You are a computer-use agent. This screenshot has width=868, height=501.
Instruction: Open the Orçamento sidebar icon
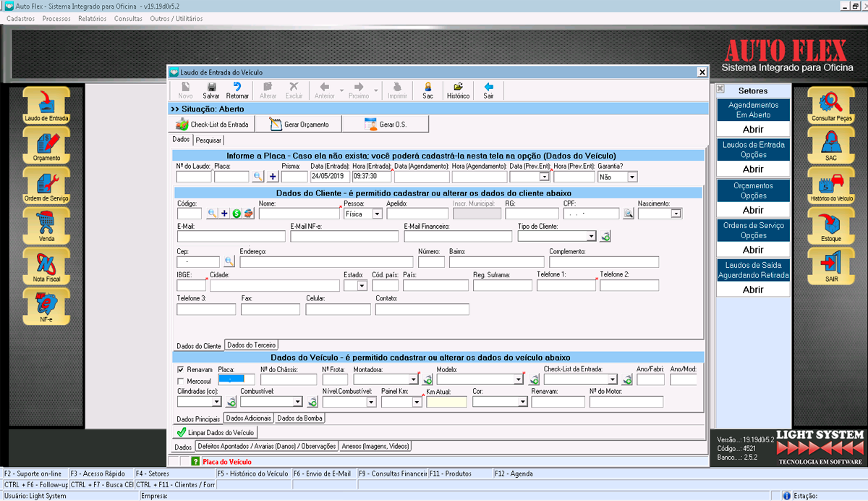coord(46,146)
